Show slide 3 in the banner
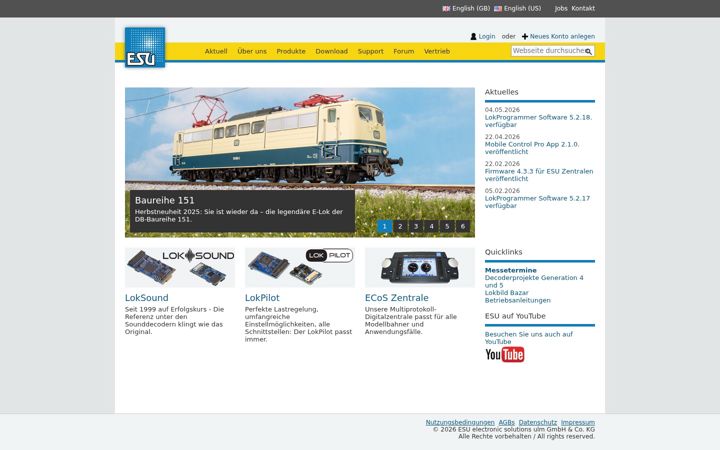This screenshot has width=720, height=450. pos(416,226)
